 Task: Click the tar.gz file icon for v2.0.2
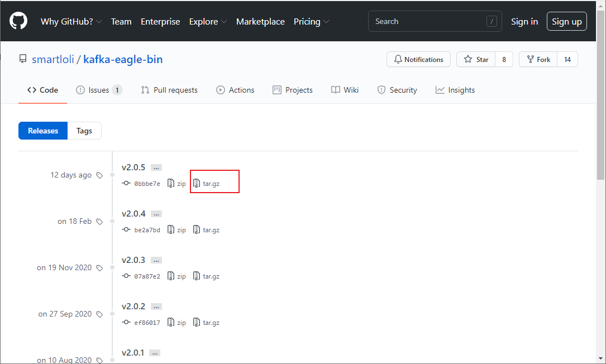[197, 322]
